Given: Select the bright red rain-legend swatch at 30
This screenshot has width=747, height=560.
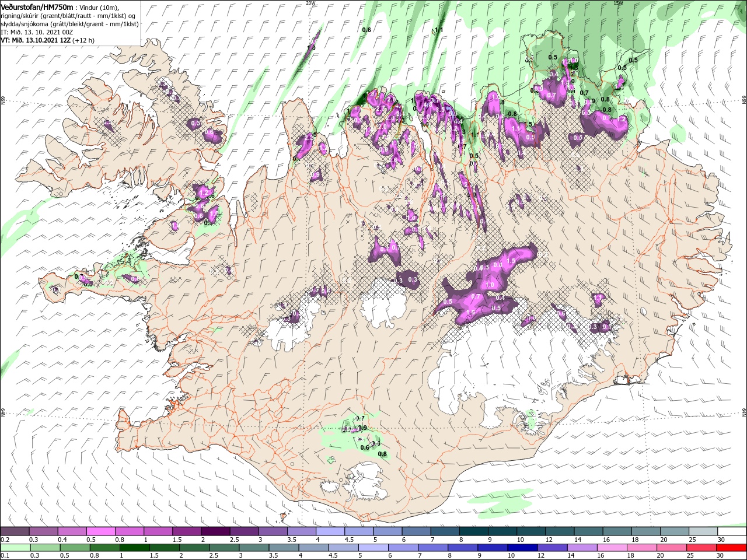Looking at the screenshot, I should [x=732, y=548].
